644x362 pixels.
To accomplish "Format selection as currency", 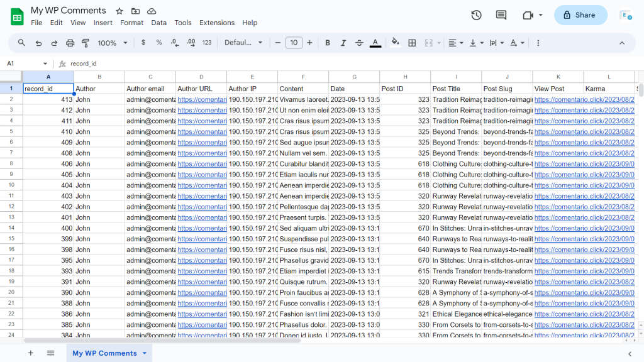I will 143,43.
